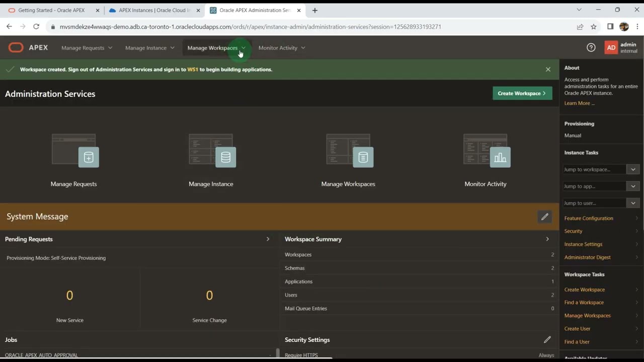Screen dimensions: 644x362
Task: Click the Workspaces summary row
Action: tap(419, 254)
